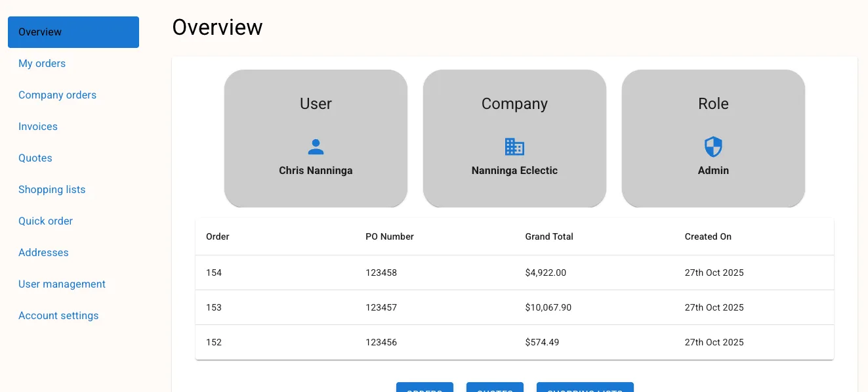
Task: Open Account settings
Action: coord(58,315)
